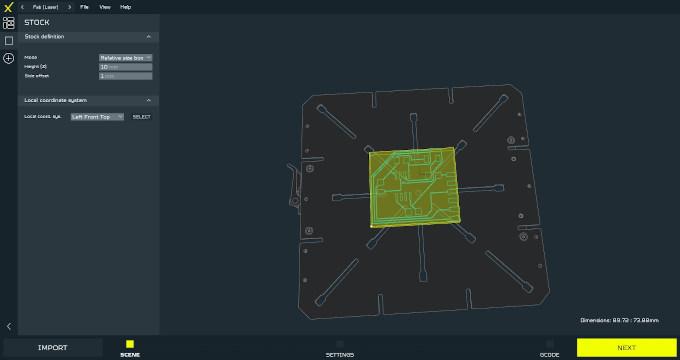Click the Select coordinate system button
The width and height of the screenshot is (680, 360).
point(142,117)
